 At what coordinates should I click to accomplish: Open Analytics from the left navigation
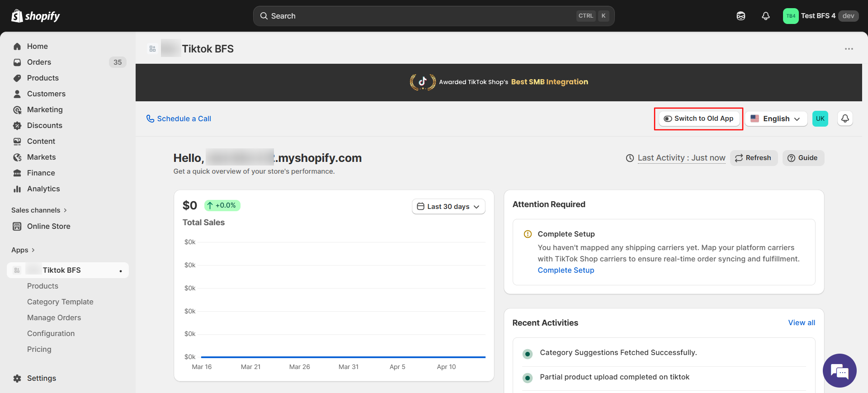click(x=43, y=189)
